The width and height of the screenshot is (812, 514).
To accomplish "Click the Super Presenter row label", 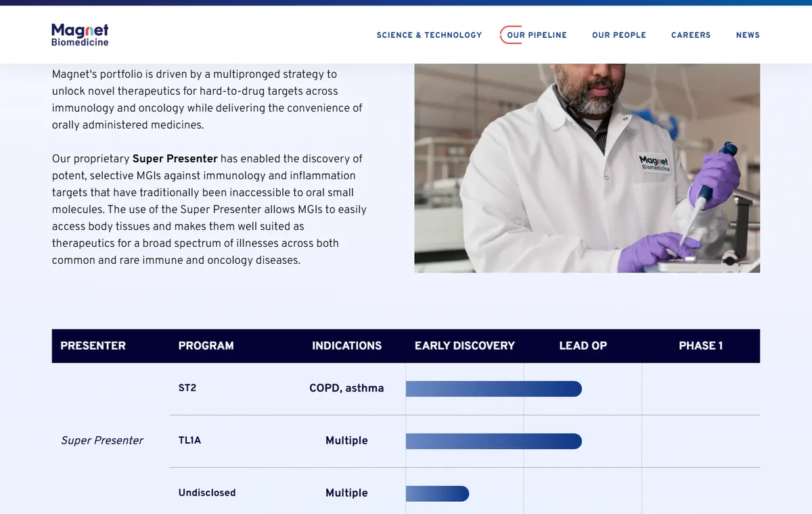I will click(102, 440).
